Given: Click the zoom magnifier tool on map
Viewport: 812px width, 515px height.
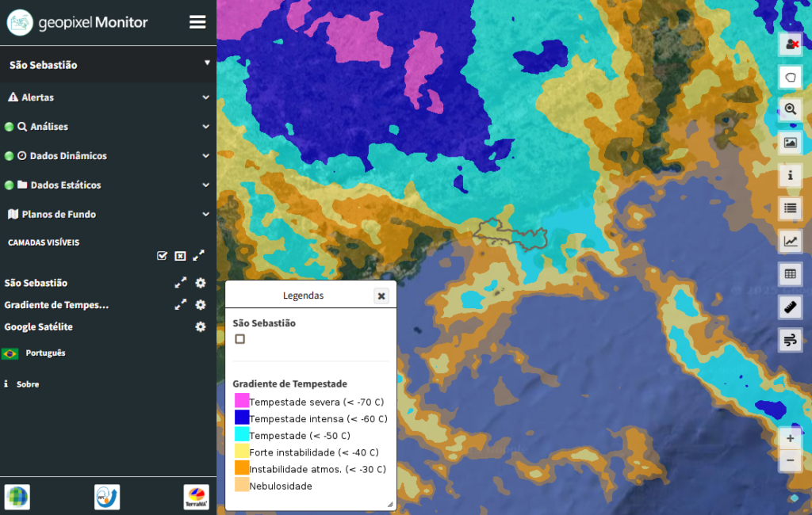Looking at the screenshot, I should coord(790,109).
